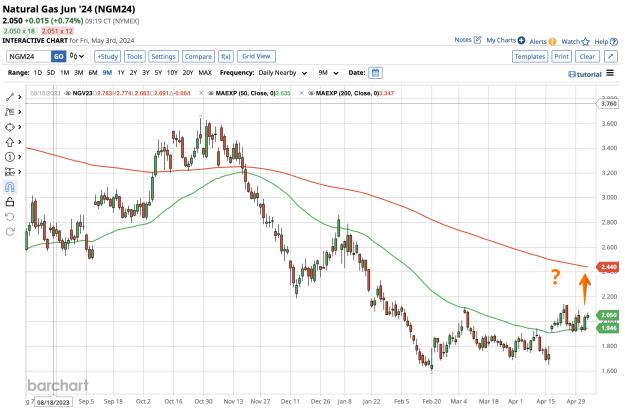Click the expand chart fullscreen icon

coord(611,57)
